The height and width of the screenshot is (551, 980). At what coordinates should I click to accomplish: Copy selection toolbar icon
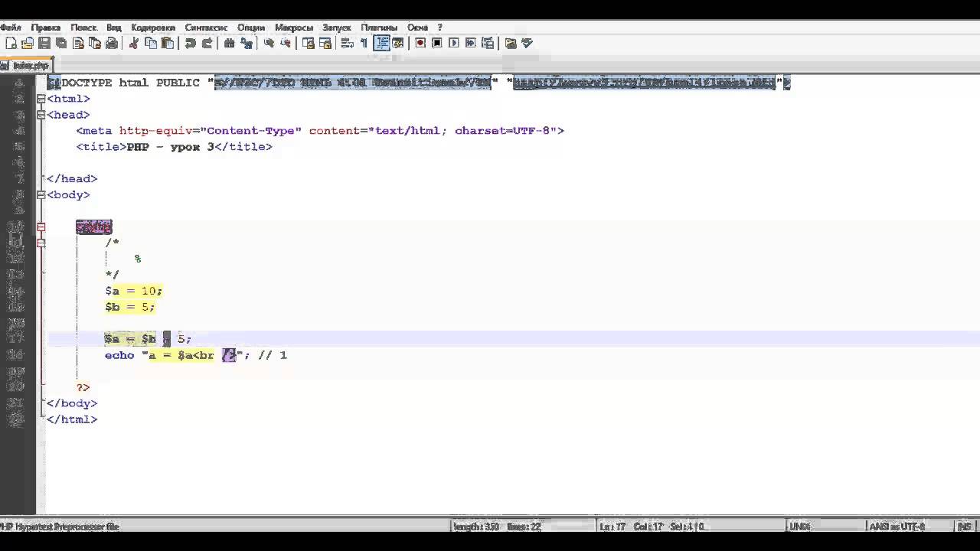click(x=151, y=44)
